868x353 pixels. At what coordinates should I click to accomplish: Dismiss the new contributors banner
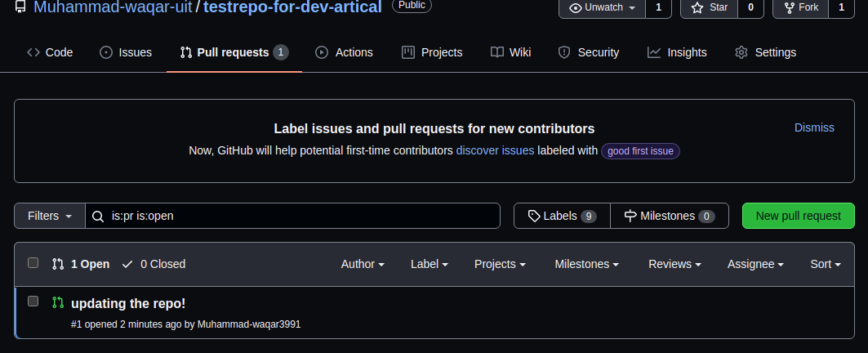(x=814, y=128)
